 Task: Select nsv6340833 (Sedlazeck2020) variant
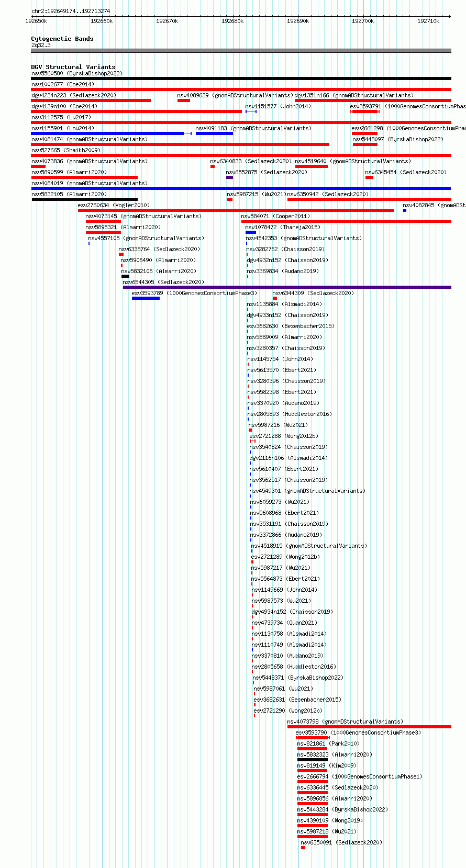[251, 162]
